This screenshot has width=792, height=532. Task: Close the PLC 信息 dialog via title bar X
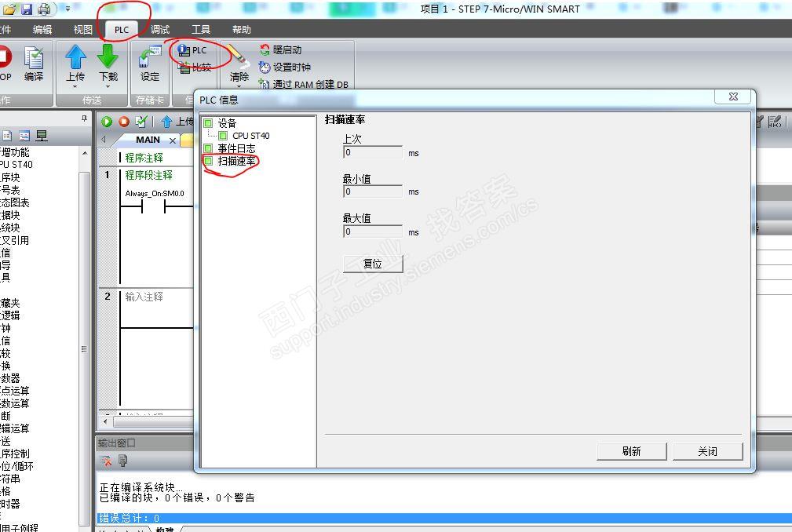tap(733, 97)
